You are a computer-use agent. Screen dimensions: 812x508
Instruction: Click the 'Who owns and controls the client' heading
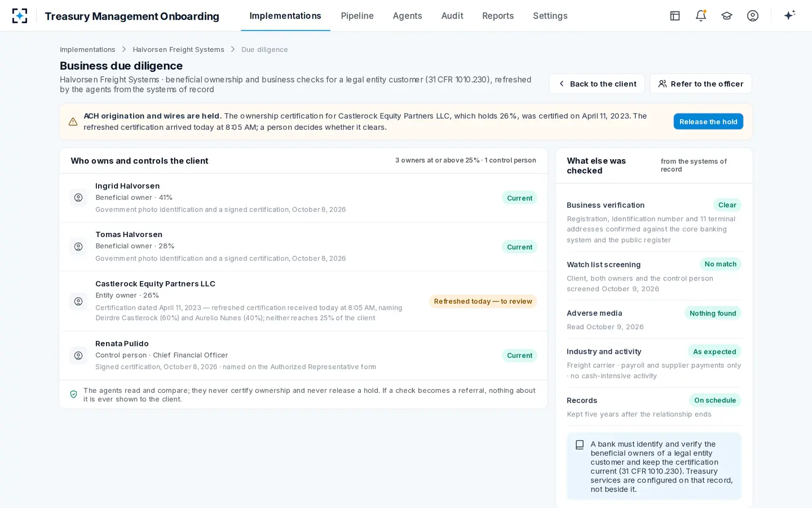point(139,161)
